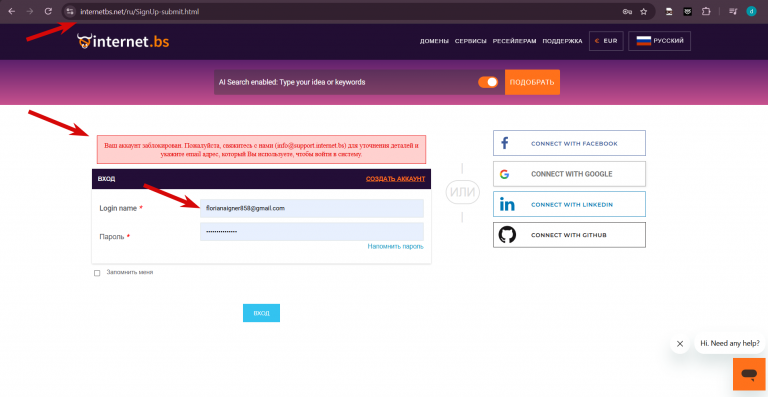Image resolution: width=768 pixels, height=397 pixels.
Task: Click the 'Hi. Need any help?' chat bubble
Action: pyautogui.click(x=729, y=343)
